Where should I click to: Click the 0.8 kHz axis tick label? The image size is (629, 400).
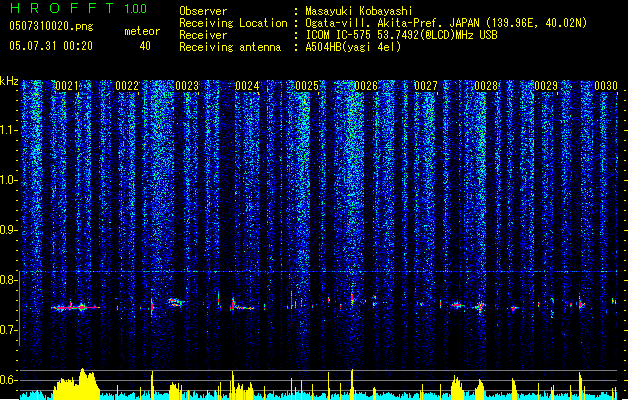coord(9,280)
